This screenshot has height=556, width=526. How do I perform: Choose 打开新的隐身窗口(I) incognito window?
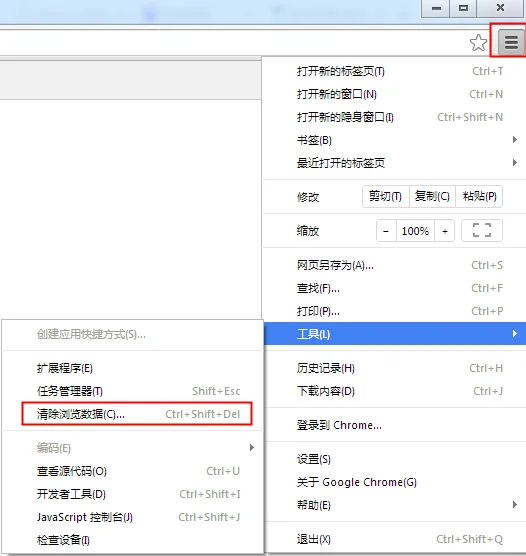[x=394, y=117]
